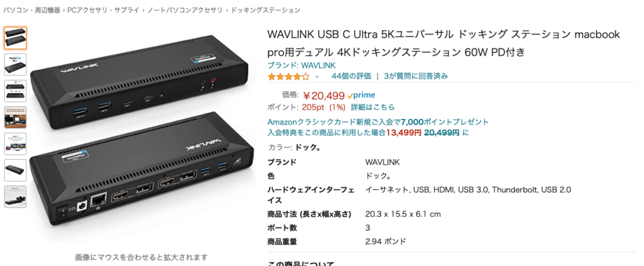Go to パソコン・周辺機器 breadcrumb
This screenshot has width=644, height=266.
click(x=31, y=10)
